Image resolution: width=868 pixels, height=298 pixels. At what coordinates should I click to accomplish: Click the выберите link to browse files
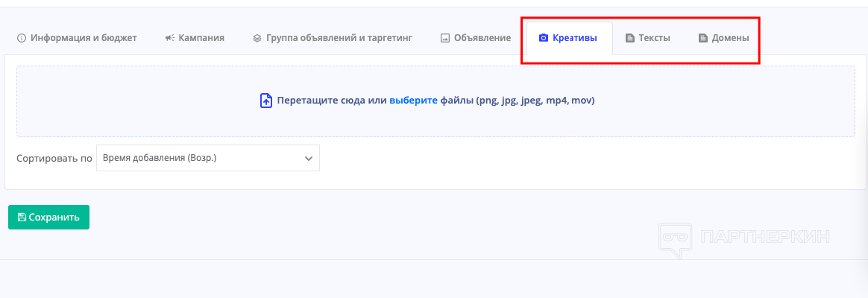413,101
